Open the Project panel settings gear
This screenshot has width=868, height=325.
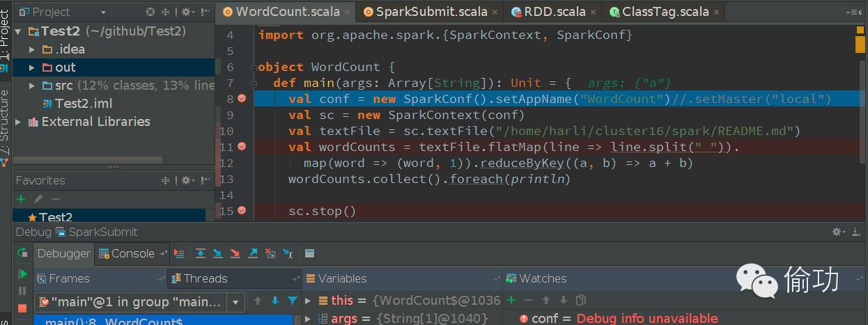(x=187, y=12)
